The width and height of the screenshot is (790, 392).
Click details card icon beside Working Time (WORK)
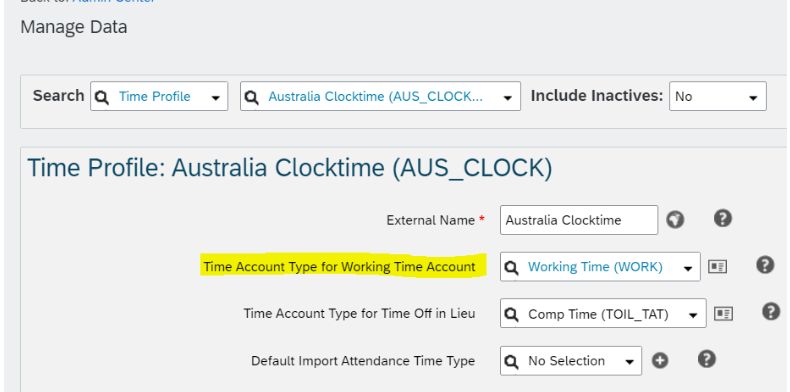pyautogui.click(x=717, y=267)
